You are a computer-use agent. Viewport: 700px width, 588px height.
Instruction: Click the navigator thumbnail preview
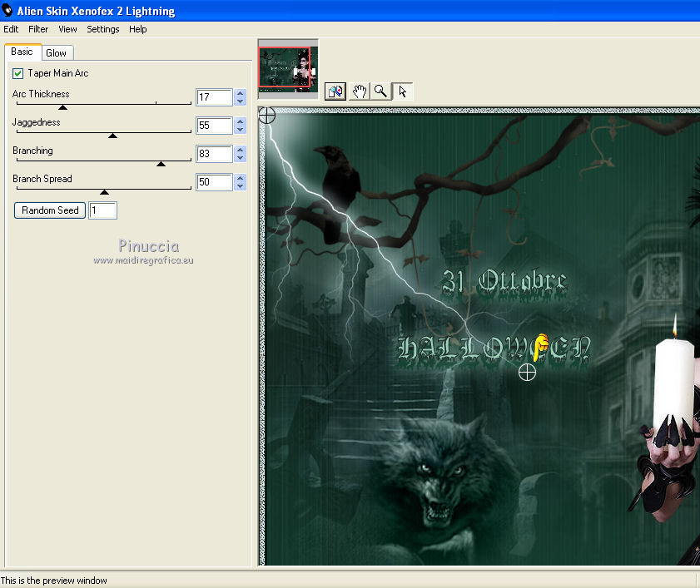(x=288, y=69)
